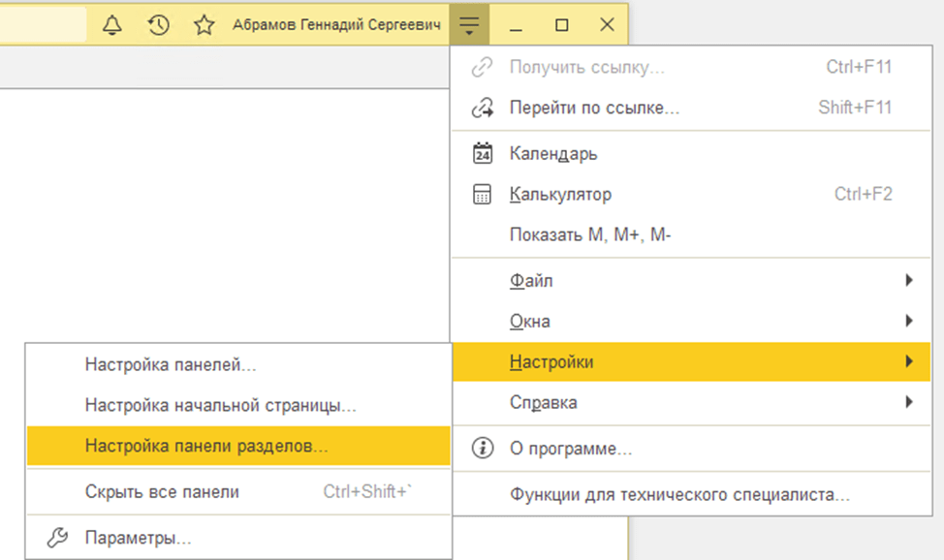Viewport: 944px width, 560px height.
Task: Select Скрыть все панели
Action: 162,492
